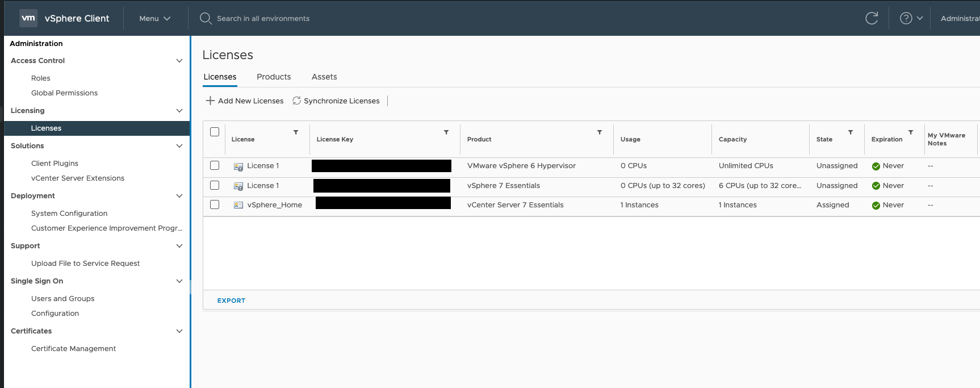Open Client Plugins

point(55,164)
